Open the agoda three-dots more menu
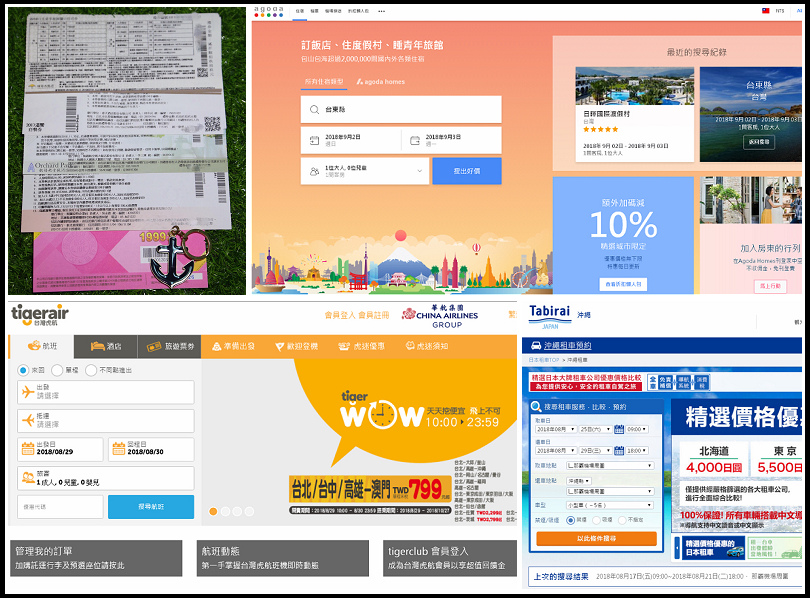810x598 pixels. [x=381, y=11]
